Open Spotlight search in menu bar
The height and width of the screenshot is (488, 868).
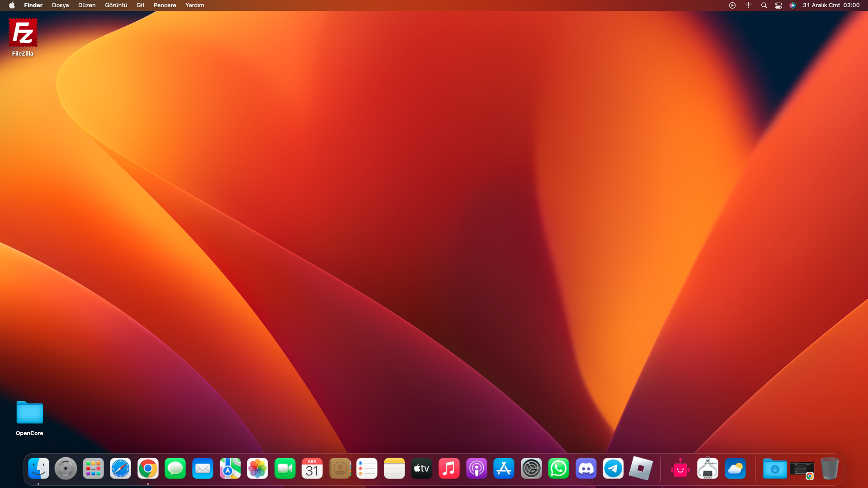pyautogui.click(x=764, y=5)
